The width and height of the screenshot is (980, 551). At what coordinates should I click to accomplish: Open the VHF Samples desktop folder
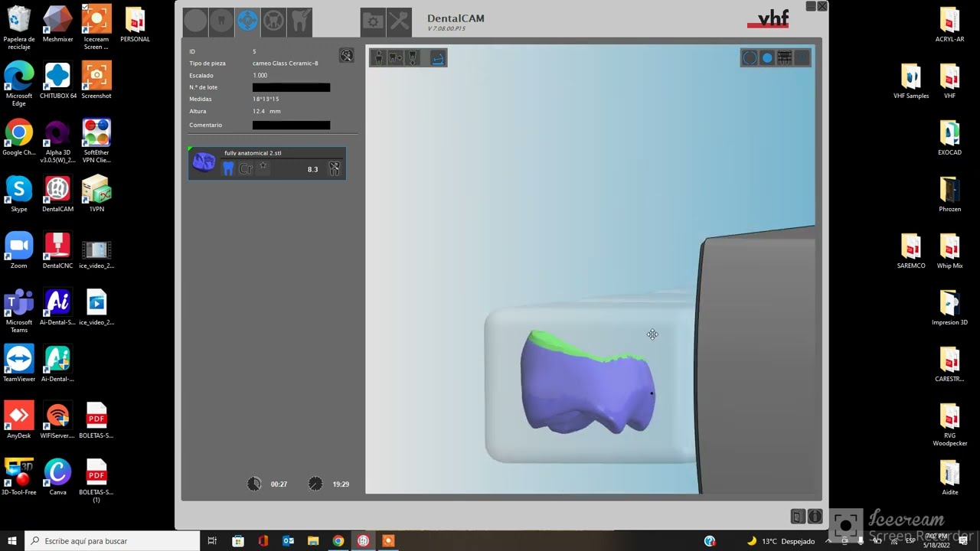click(x=911, y=81)
